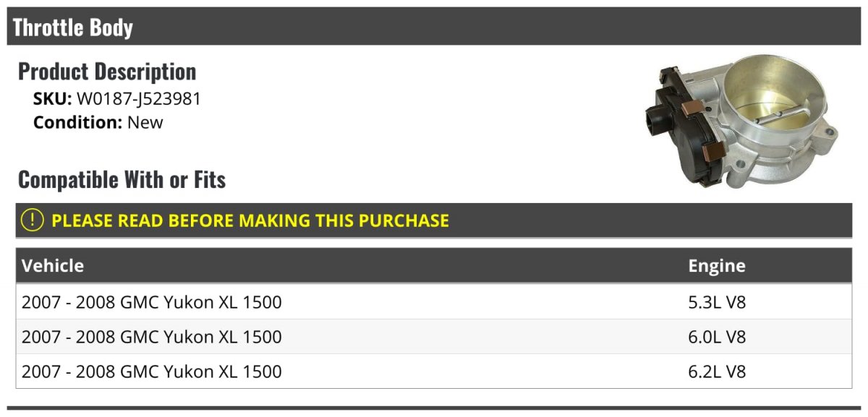Click the Product Description heading

pyautogui.click(x=107, y=72)
